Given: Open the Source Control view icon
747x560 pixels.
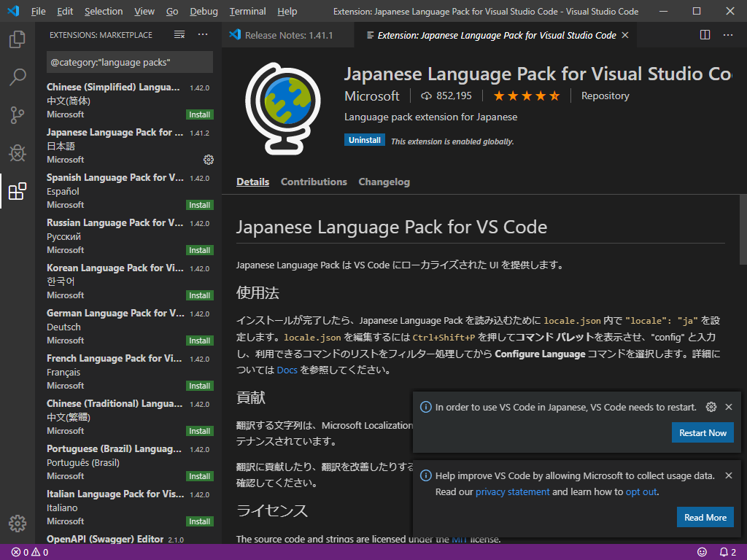Looking at the screenshot, I should (x=18, y=115).
